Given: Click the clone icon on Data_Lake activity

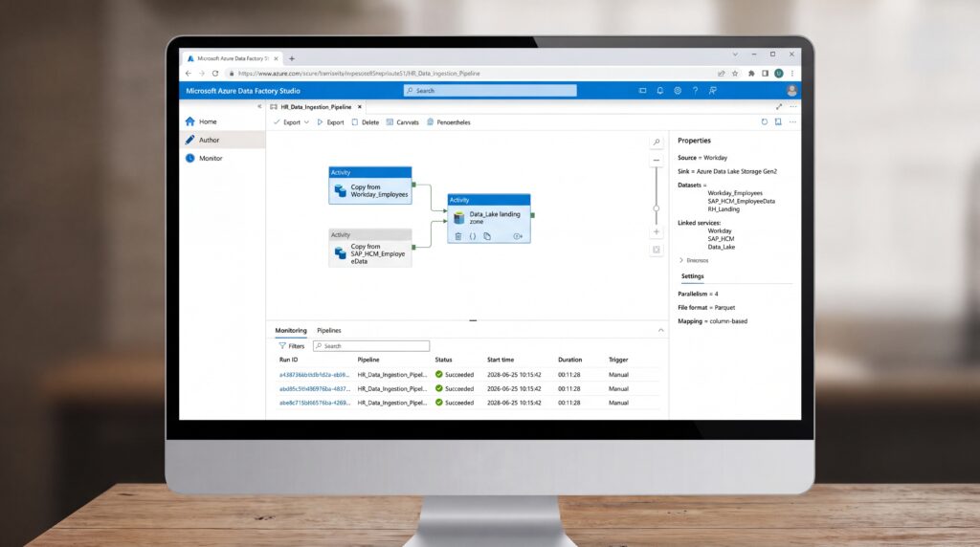Looking at the screenshot, I should pyautogui.click(x=487, y=236).
